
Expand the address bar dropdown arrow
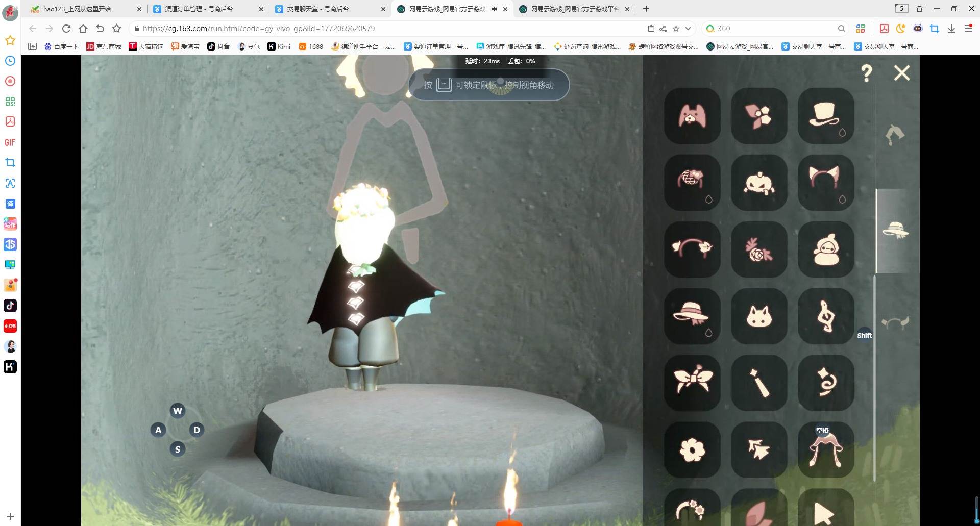pyautogui.click(x=688, y=29)
